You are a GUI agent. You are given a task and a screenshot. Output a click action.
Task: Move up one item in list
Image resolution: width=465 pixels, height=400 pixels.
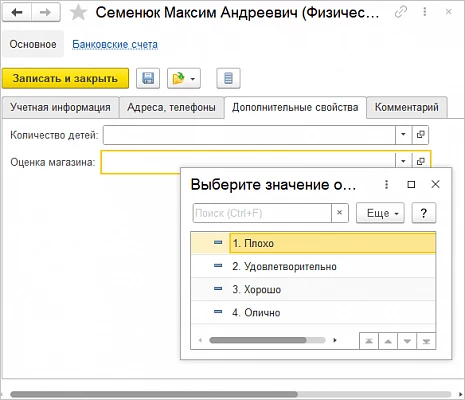pos(388,341)
